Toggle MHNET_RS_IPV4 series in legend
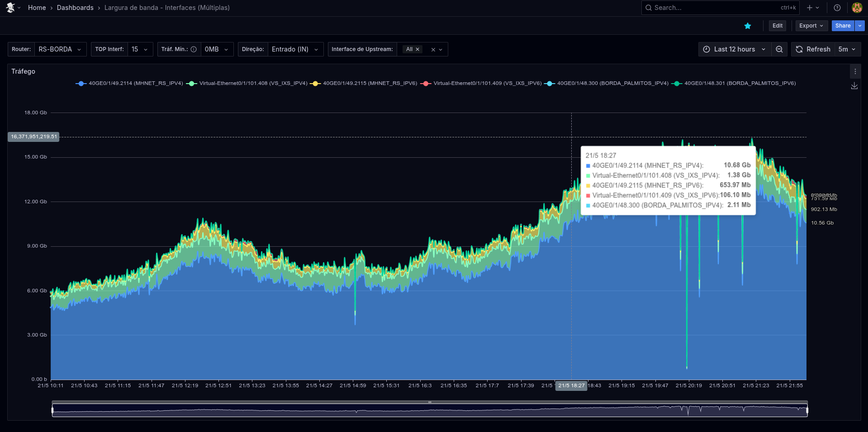868x432 pixels. pyautogui.click(x=135, y=83)
